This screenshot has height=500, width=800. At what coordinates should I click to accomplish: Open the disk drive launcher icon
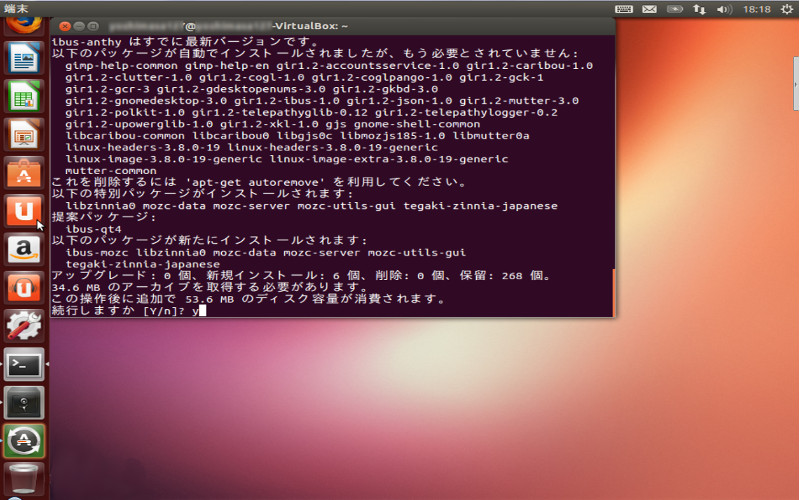23,403
